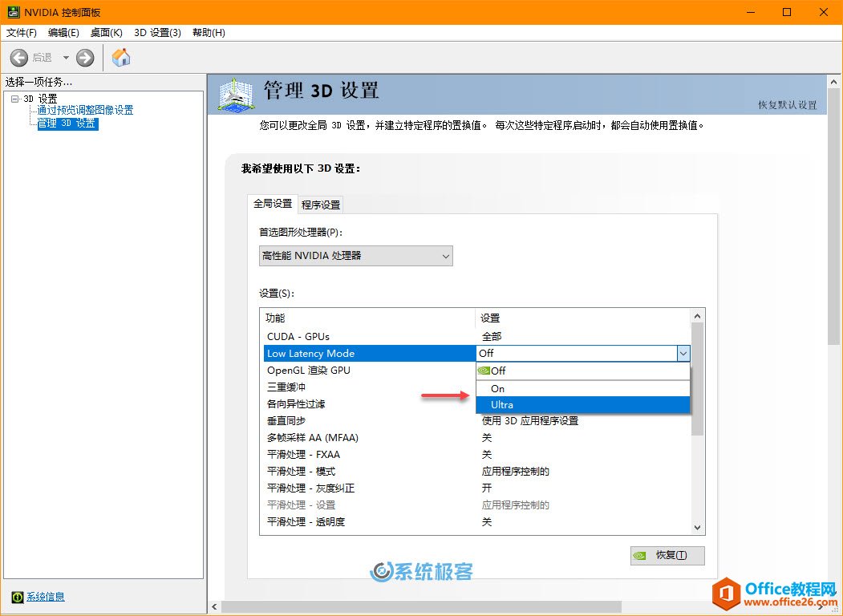Open the 3D 设置(3) menu
The width and height of the screenshot is (843, 616).
click(157, 33)
